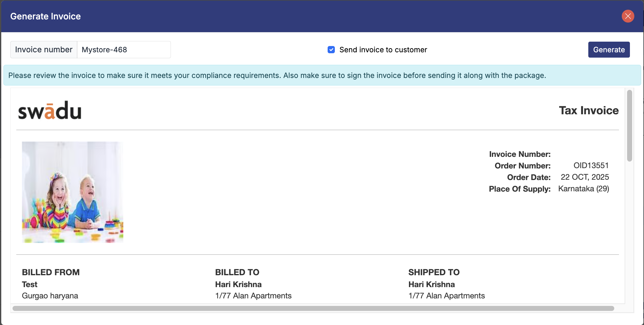Click the SHIPPED TO section heading

click(434, 272)
